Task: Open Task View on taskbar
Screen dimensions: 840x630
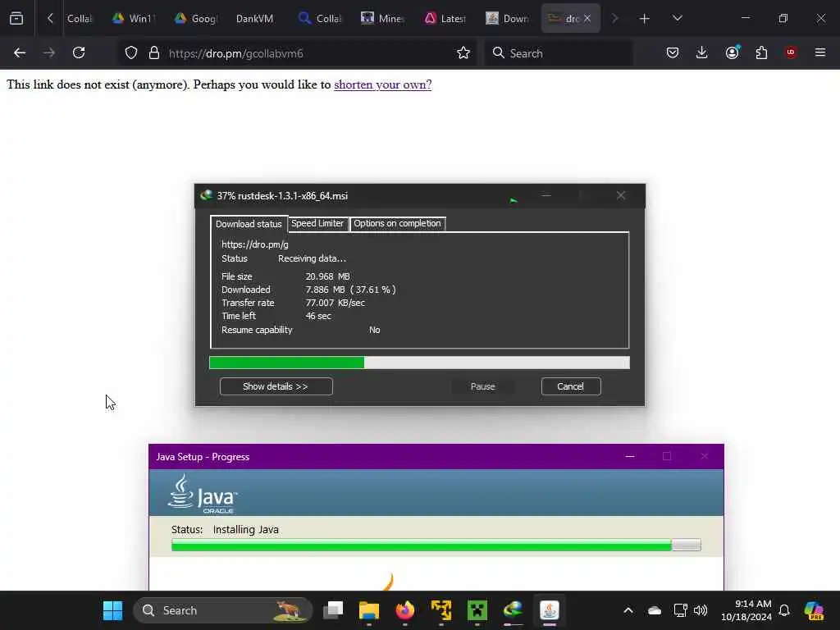Action: tap(333, 610)
